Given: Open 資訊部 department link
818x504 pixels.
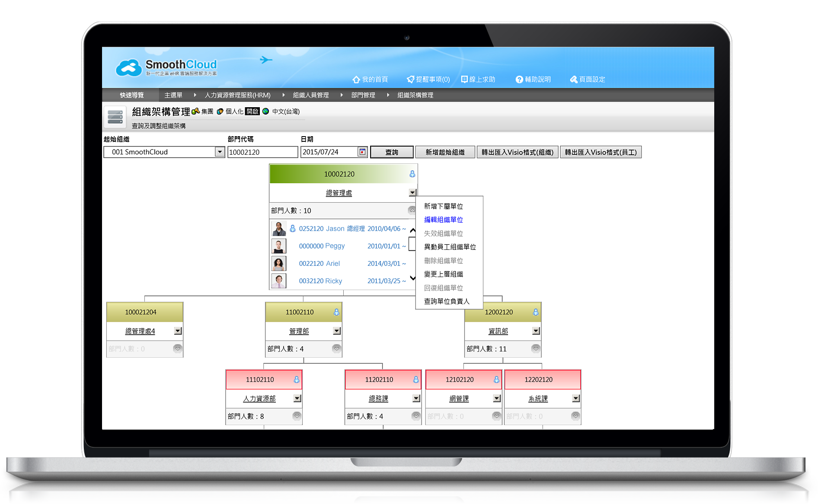Looking at the screenshot, I should click(498, 331).
